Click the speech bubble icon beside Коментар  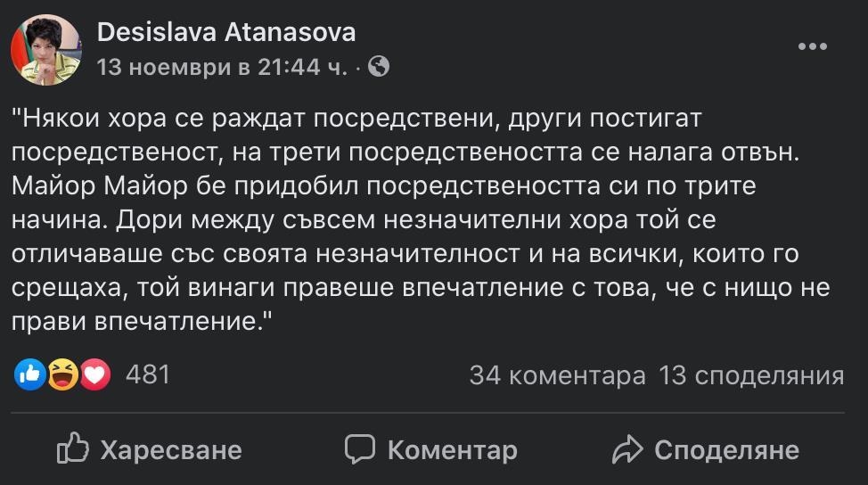click(360, 448)
